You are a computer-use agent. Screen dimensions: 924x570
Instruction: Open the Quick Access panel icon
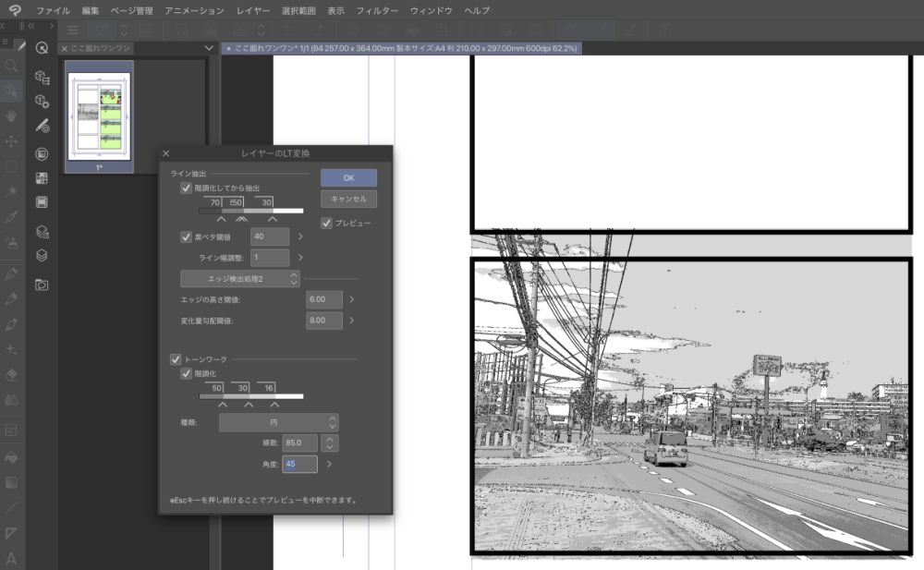[42, 48]
